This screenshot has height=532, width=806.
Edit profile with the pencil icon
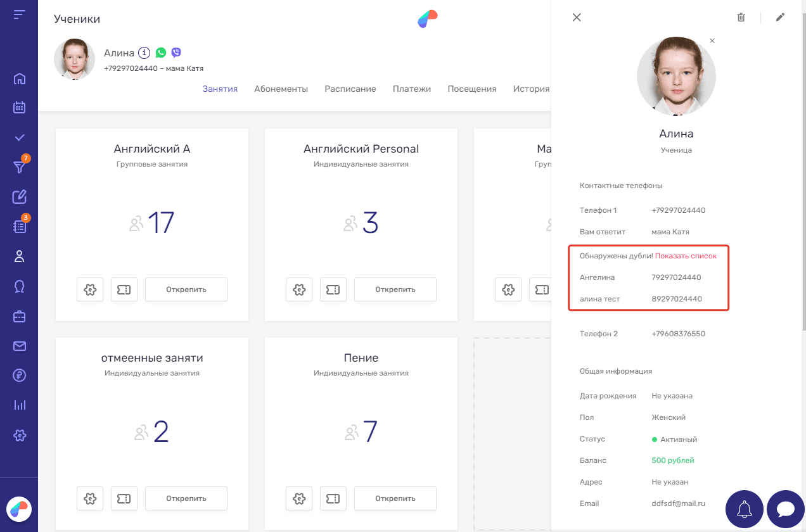(x=780, y=18)
